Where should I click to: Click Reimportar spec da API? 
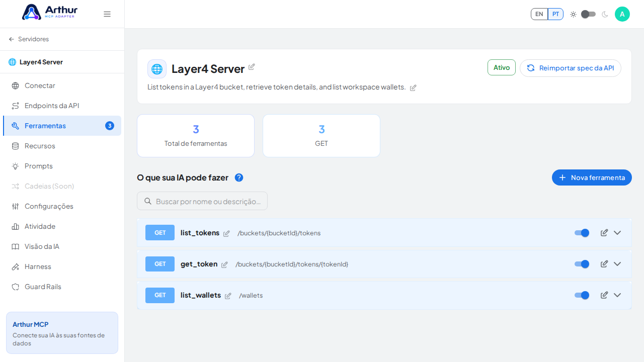click(x=571, y=68)
